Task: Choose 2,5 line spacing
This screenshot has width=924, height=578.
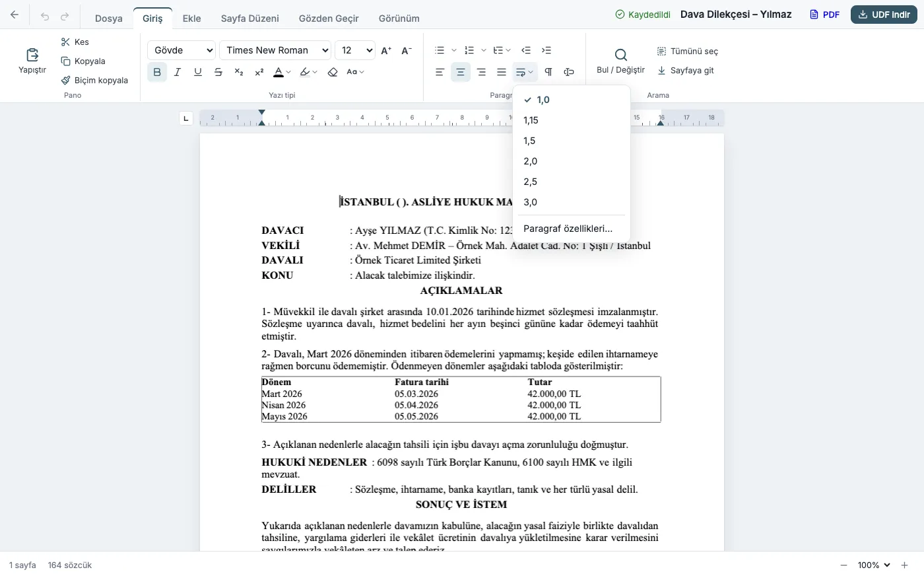Action: click(572, 182)
